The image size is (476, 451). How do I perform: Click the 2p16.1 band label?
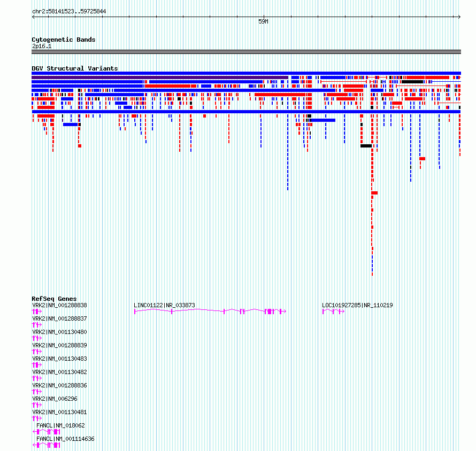click(x=42, y=46)
